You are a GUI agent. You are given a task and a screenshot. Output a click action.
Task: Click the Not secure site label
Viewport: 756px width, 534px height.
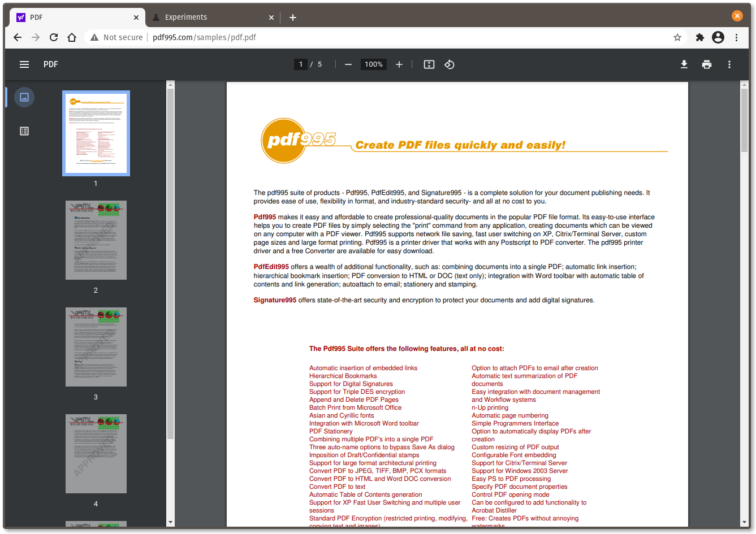tap(116, 37)
